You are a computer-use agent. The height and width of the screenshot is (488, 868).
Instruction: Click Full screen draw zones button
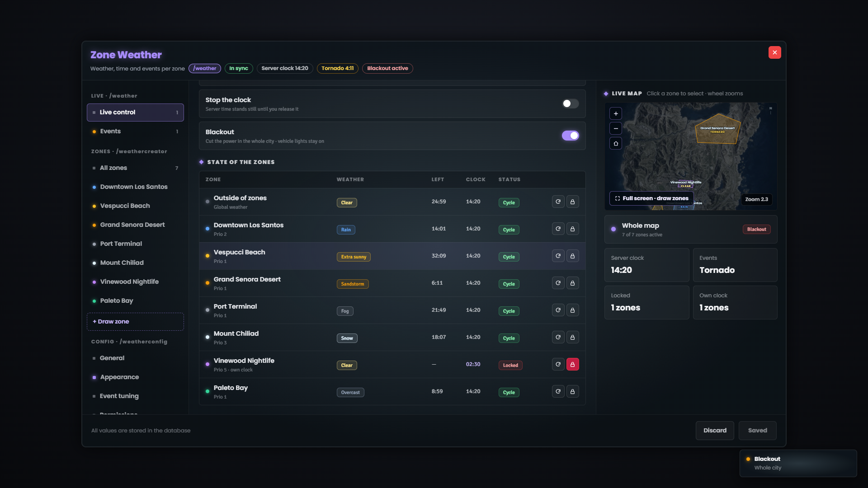(x=651, y=198)
